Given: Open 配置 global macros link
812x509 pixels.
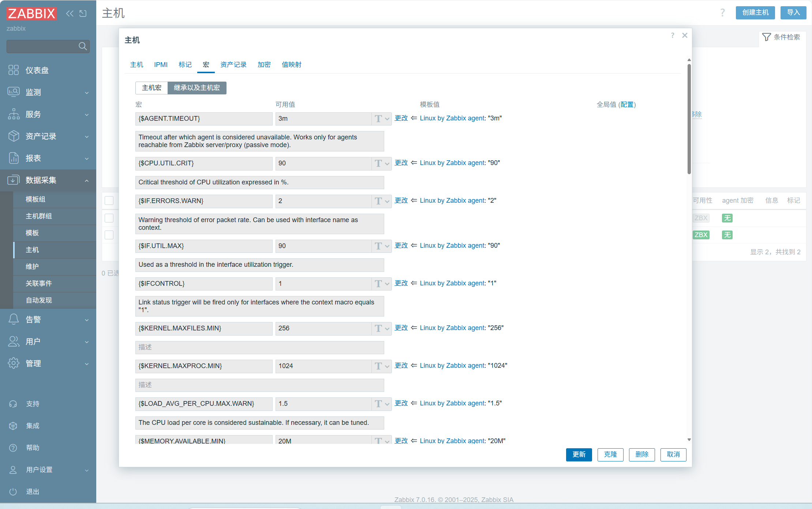Looking at the screenshot, I should [x=627, y=105].
